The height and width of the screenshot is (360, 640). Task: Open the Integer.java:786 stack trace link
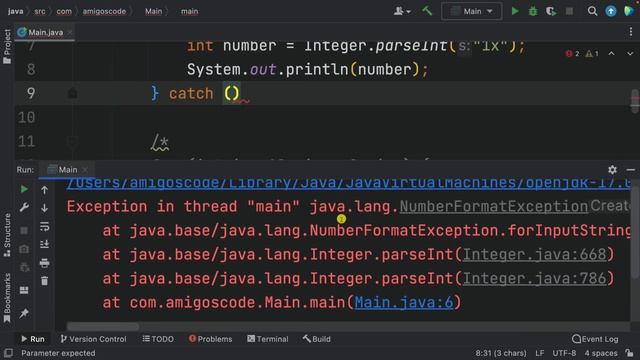[x=534, y=278]
